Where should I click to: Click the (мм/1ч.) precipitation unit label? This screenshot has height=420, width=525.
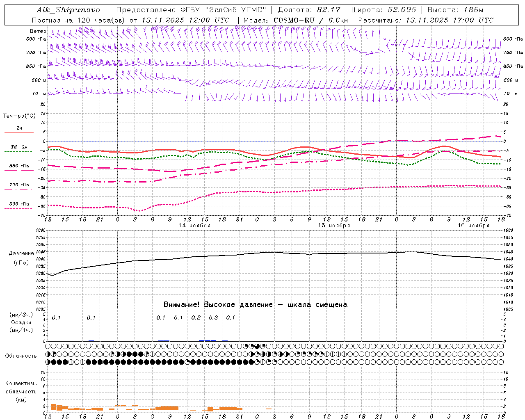click(21, 330)
